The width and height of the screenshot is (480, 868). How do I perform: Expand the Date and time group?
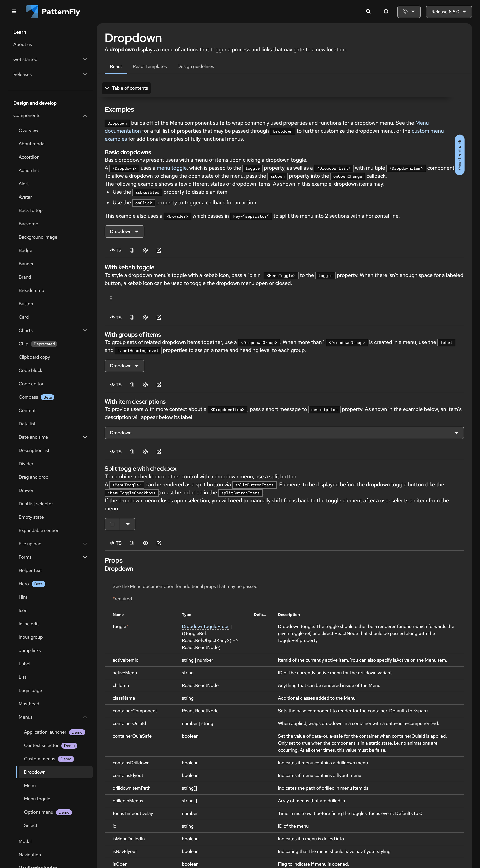[53, 437]
